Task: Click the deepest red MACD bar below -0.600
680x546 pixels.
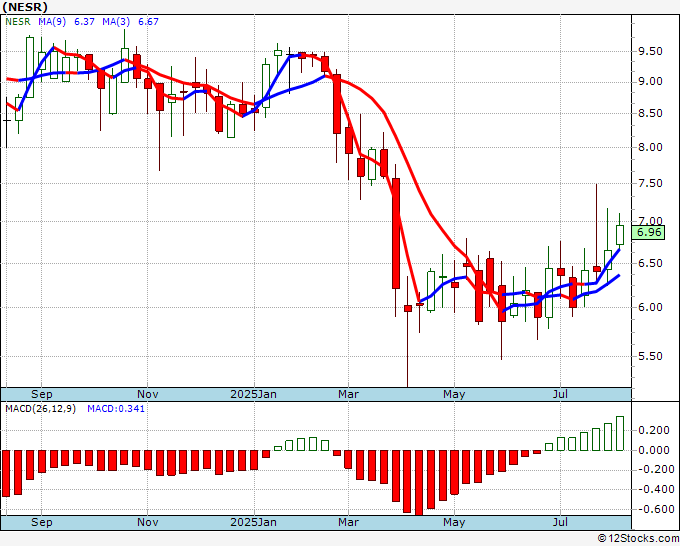Action: pyautogui.click(x=419, y=483)
